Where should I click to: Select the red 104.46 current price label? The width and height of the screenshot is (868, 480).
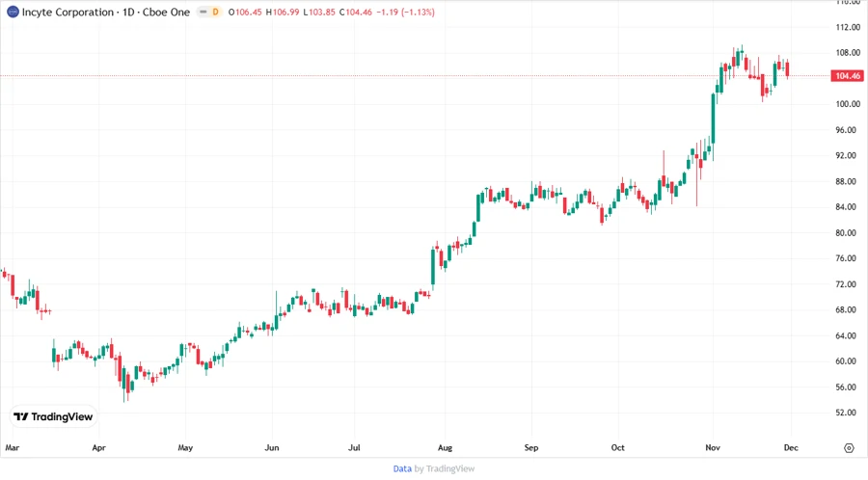(847, 76)
